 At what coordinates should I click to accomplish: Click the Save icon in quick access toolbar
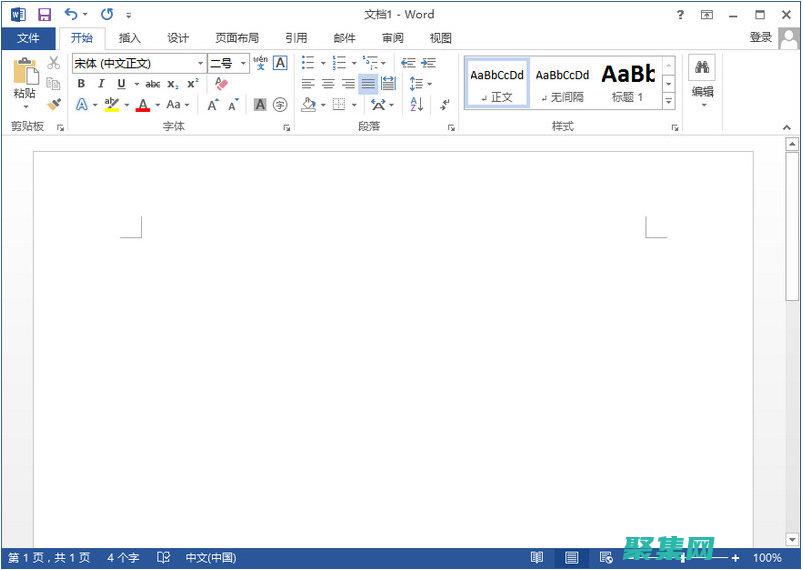coord(44,15)
